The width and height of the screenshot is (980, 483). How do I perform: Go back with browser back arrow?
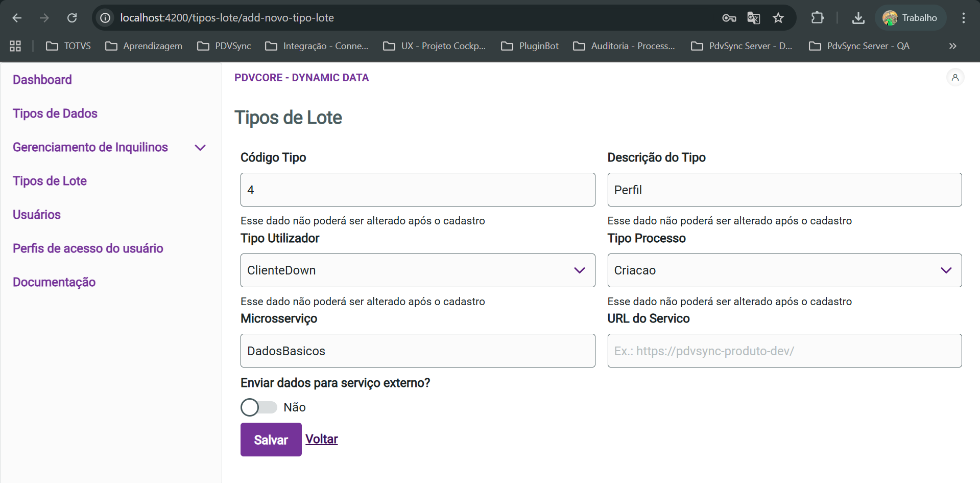click(17, 18)
